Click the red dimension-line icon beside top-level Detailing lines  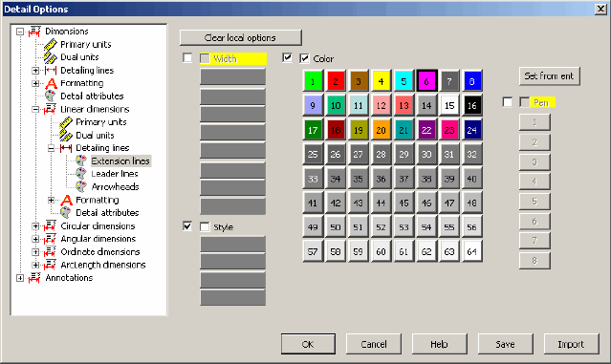[51, 71]
